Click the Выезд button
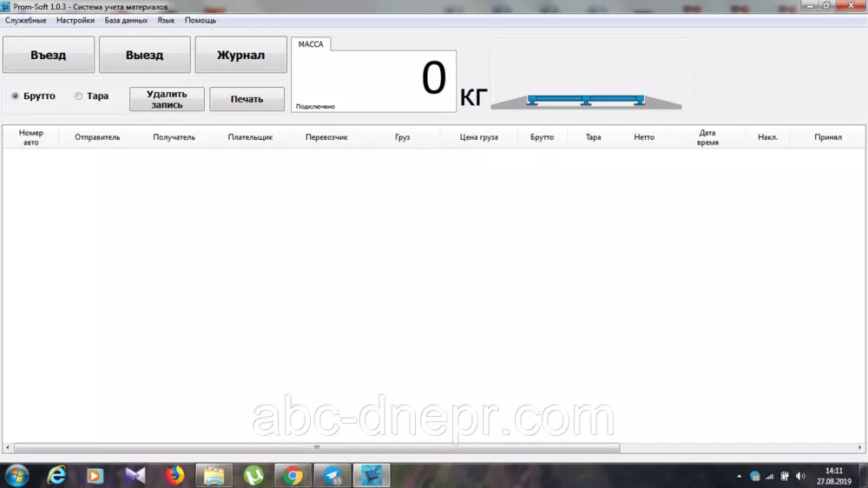Image resolution: width=868 pixels, height=488 pixels. click(144, 55)
